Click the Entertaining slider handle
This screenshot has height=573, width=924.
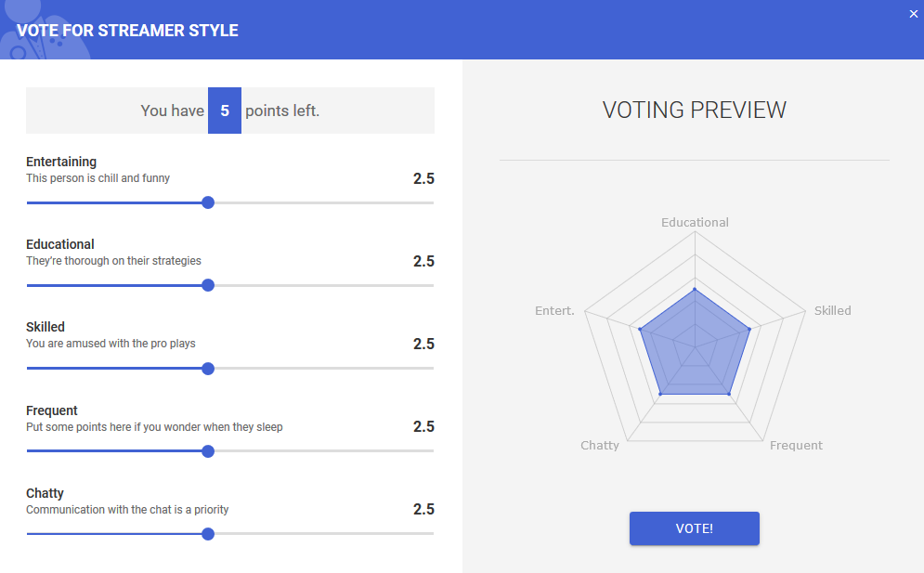(208, 202)
